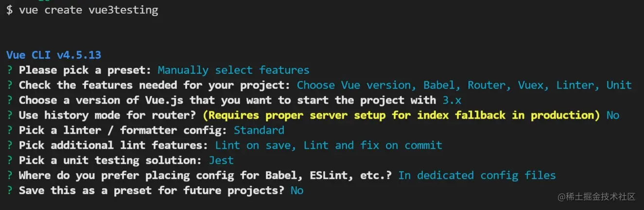Click the question mark before 'Please pick a preset'

(x=10, y=70)
